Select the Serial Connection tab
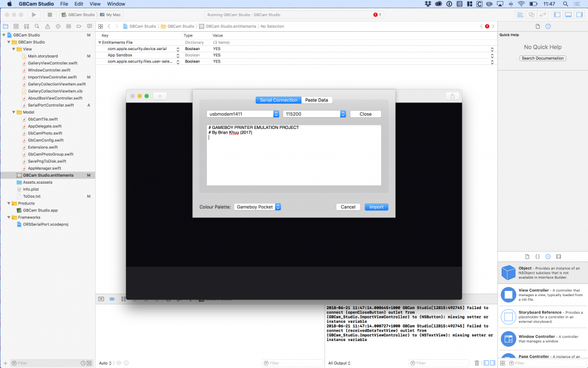The width and height of the screenshot is (588, 368). [x=279, y=100]
